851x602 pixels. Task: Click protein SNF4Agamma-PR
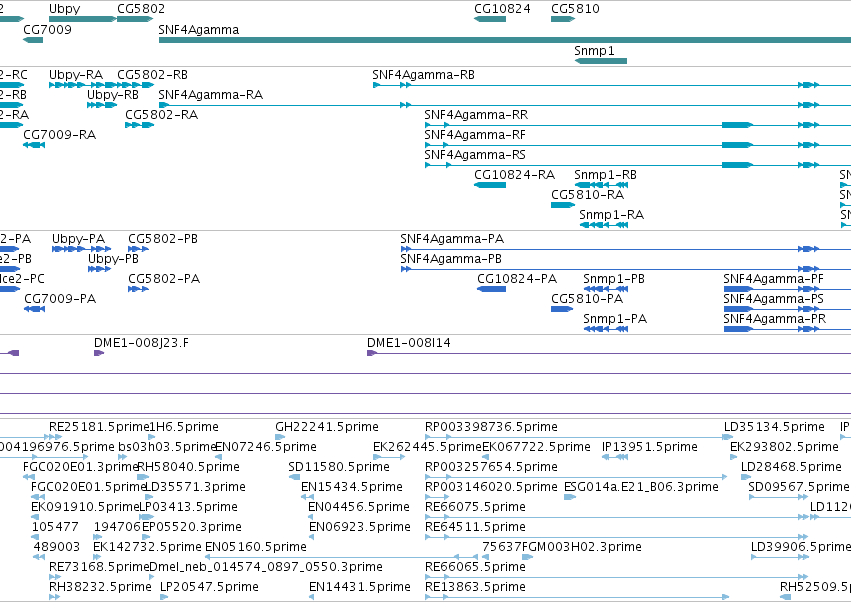tap(787, 329)
